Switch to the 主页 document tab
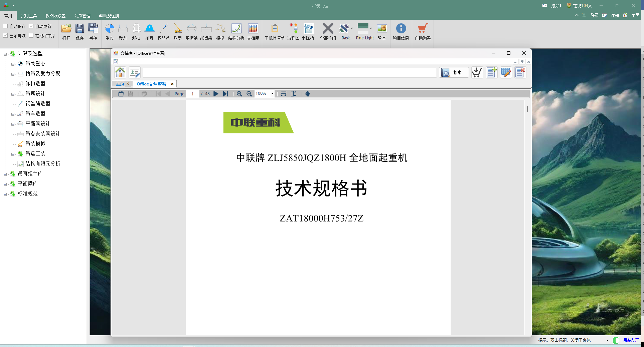This screenshot has height=347, width=644. (x=120, y=84)
